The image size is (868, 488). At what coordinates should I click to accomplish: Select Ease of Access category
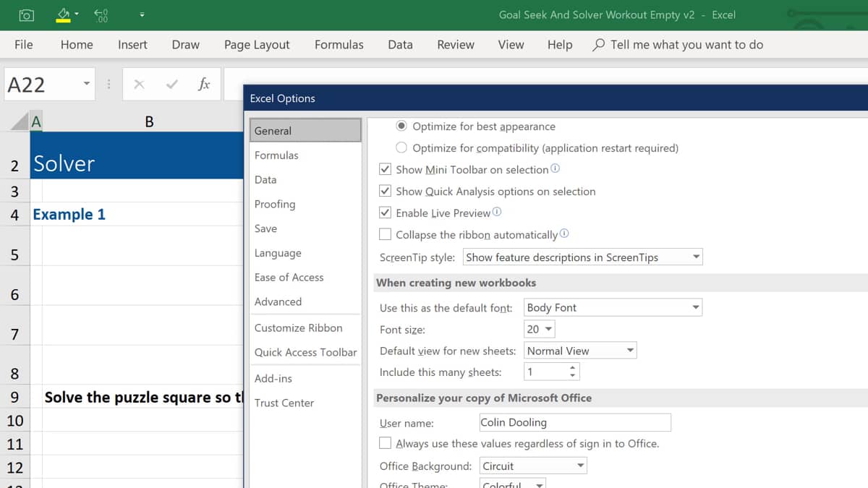point(305,278)
